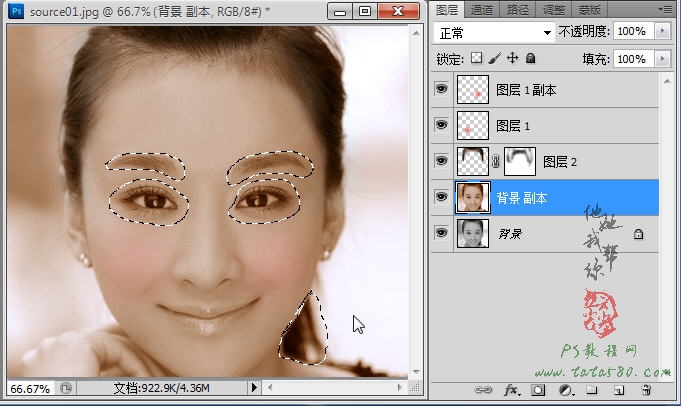Create new group folder icon
681x406 pixels.
pos(592,389)
